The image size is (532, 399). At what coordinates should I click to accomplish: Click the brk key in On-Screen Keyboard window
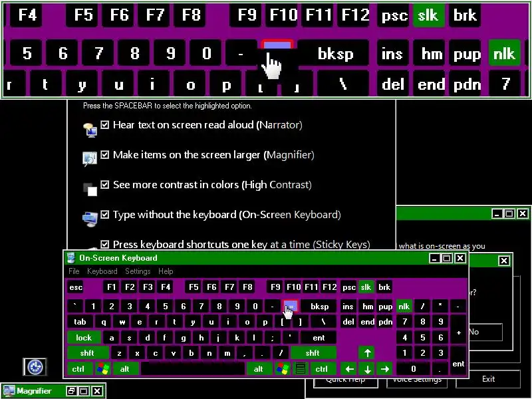tap(384, 287)
